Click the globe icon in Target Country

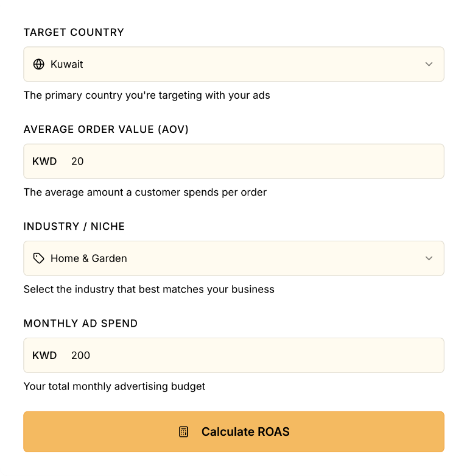[39, 64]
